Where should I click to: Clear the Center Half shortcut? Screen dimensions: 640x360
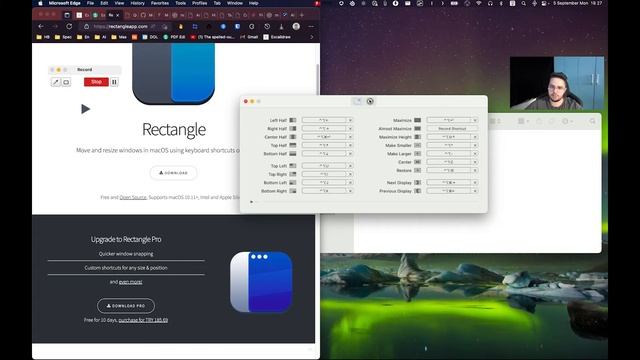coord(350,137)
